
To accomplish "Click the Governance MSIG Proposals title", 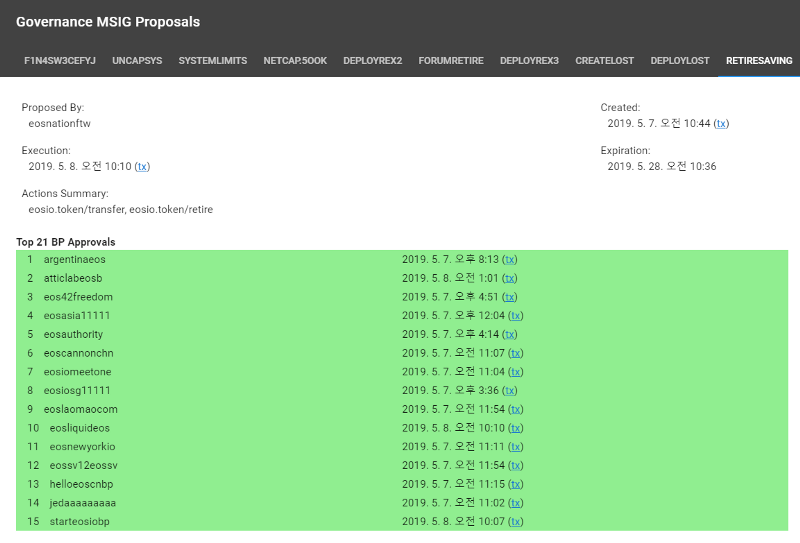I will coord(108,22).
